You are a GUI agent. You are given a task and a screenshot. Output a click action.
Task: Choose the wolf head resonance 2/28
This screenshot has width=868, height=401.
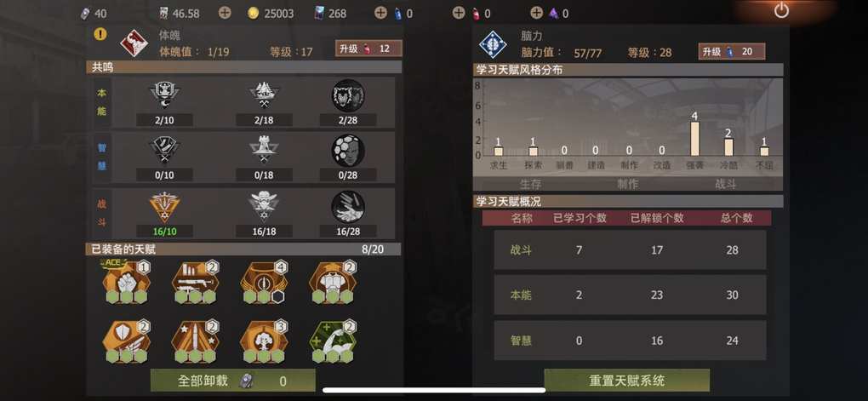[x=348, y=102]
